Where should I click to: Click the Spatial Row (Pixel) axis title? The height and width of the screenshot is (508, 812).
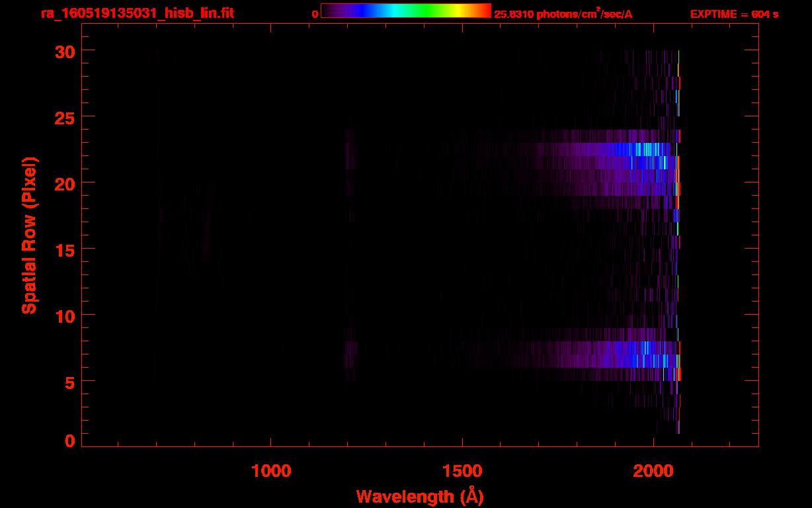(29, 235)
